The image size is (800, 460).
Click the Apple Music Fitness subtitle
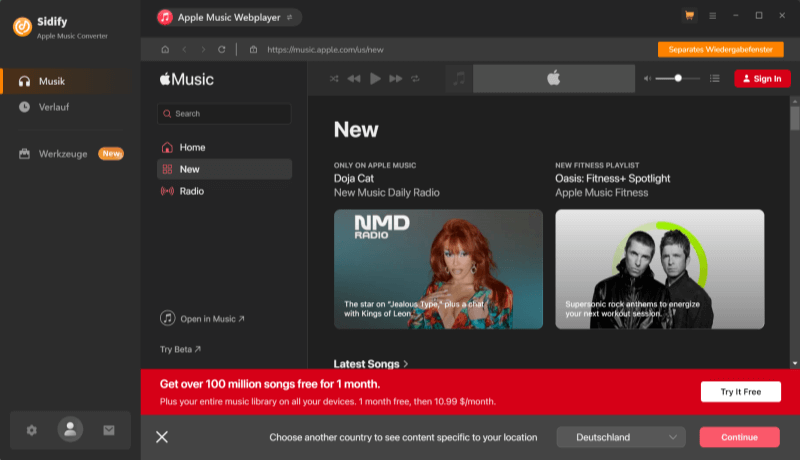tap(602, 193)
